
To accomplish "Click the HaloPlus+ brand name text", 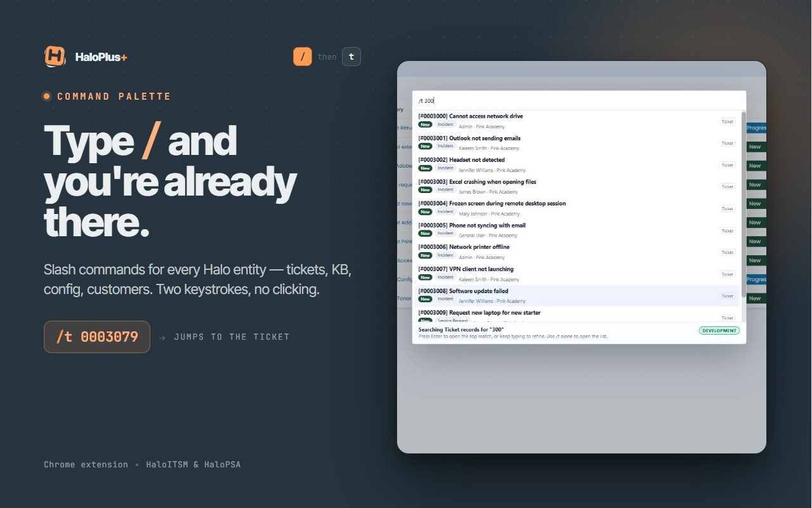I will 101,57.
